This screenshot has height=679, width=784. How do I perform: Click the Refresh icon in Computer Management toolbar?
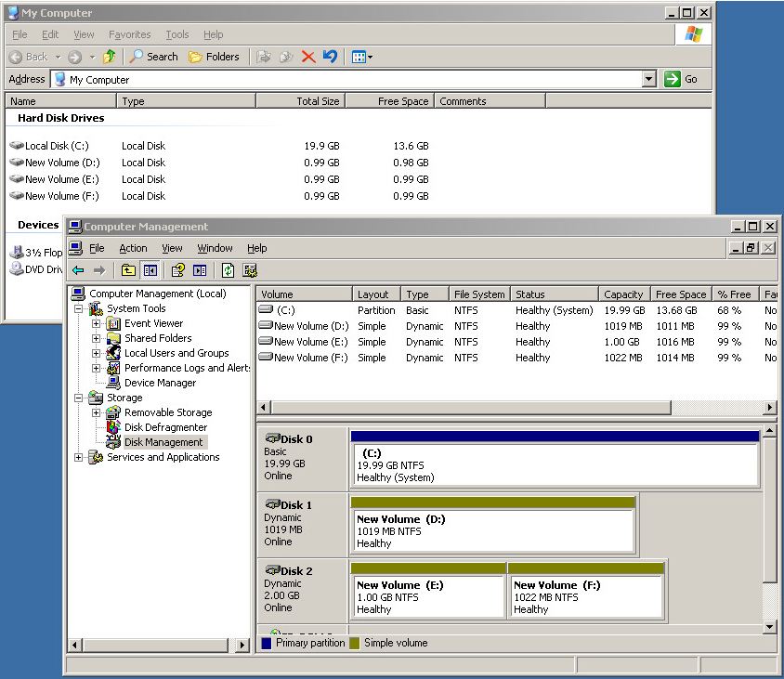[228, 270]
